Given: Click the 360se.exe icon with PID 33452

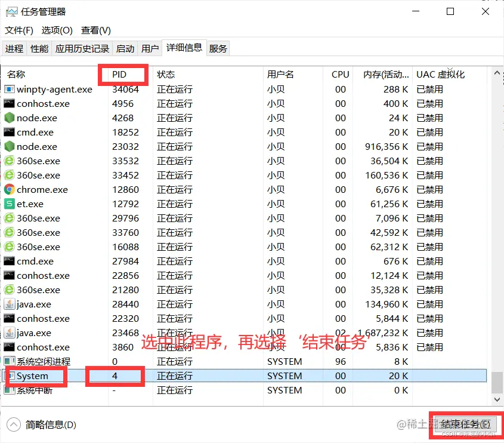Looking at the screenshot, I should (10, 175).
